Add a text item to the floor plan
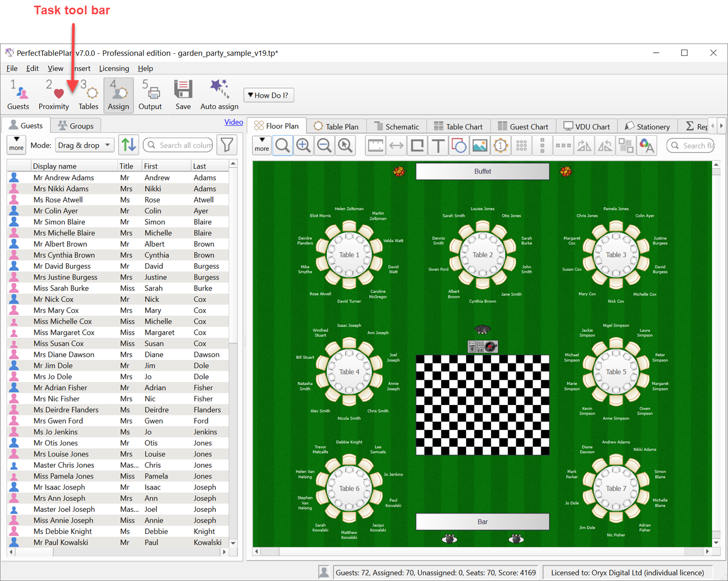The image size is (728, 581). point(438,145)
